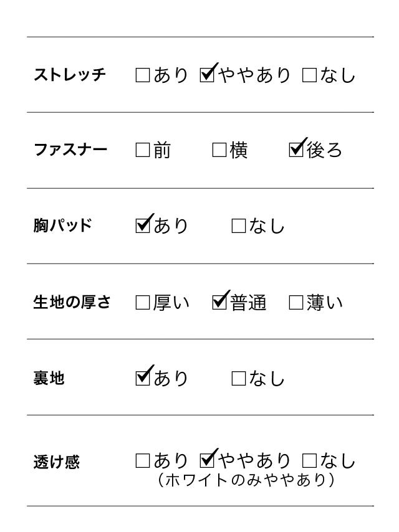Check the 生地の厚さ 薄い checkbox
Viewport: 399px width, 532px height.
pyautogui.click(x=296, y=303)
